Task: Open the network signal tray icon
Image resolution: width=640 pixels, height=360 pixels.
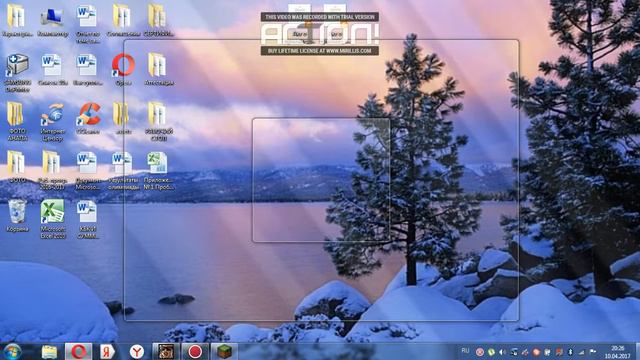Action: [x=581, y=352]
